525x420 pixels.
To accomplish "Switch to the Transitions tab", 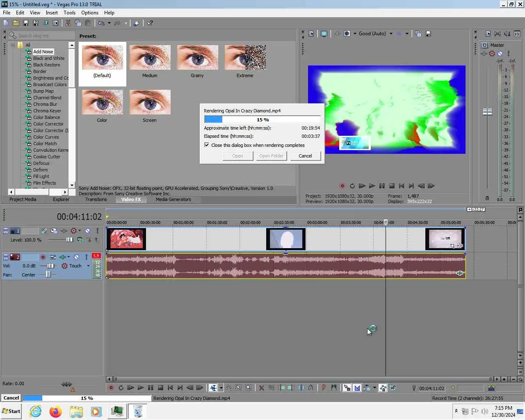I will tap(96, 199).
